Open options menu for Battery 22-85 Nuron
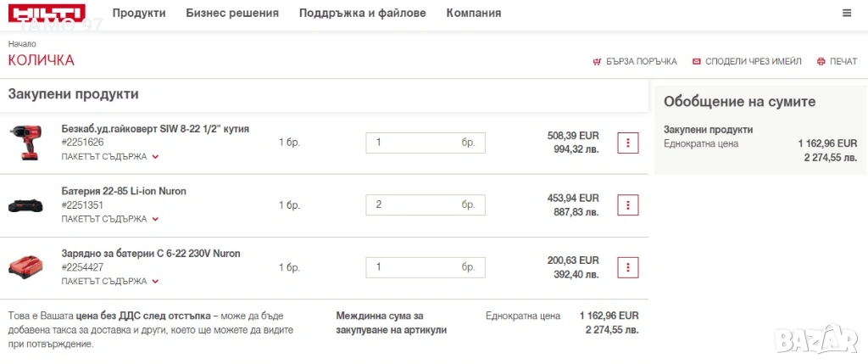 pyautogui.click(x=627, y=204)
